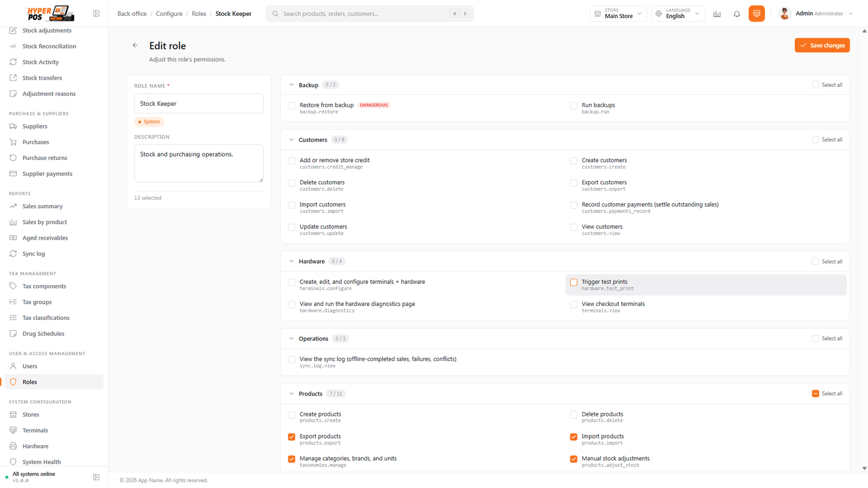Image resolution: width=868 pixels, height=488 pixels.
Task: Click the Stock Reconciliation check icon
Action: (13, 46)
